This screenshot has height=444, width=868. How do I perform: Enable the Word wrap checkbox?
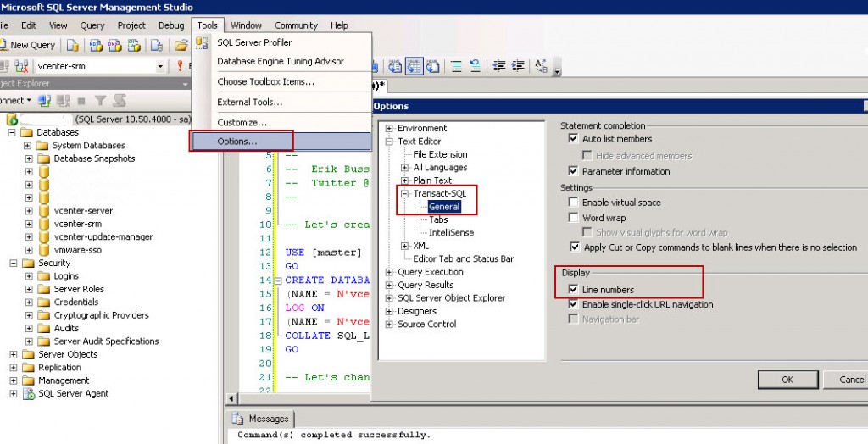(x=574, y=218)
